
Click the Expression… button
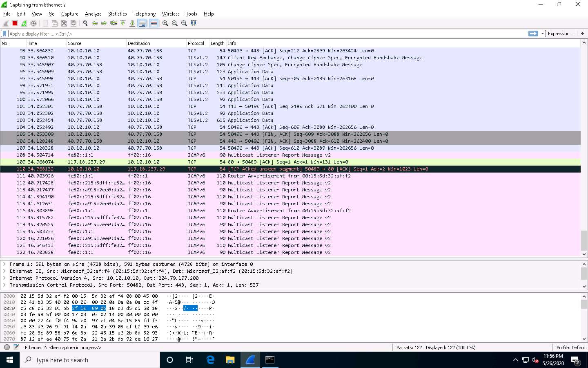pos(560,34)
